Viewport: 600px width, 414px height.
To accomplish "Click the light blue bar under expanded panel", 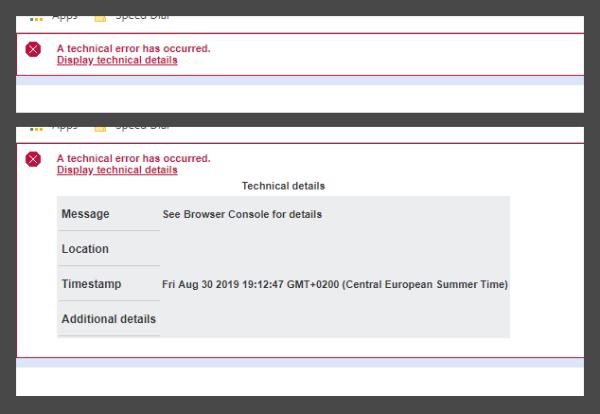I will pyautogui.click(x=300, y=363).
